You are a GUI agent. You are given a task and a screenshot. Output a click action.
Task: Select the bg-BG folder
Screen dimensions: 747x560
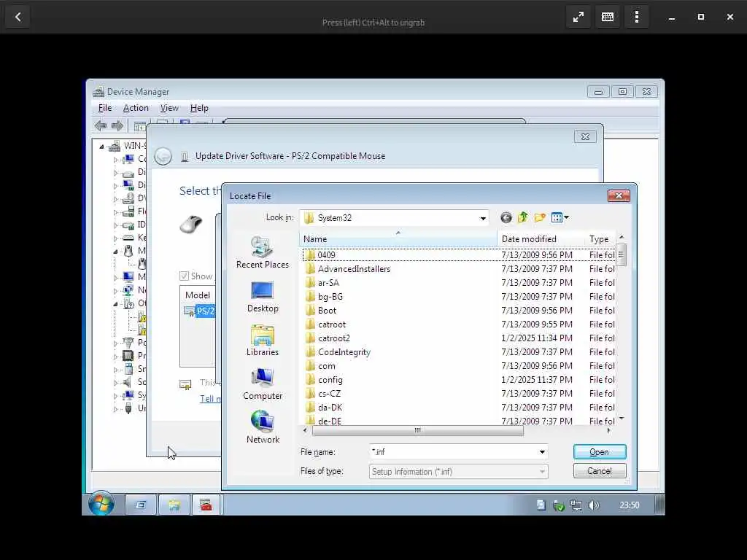[x=330, y=296]
